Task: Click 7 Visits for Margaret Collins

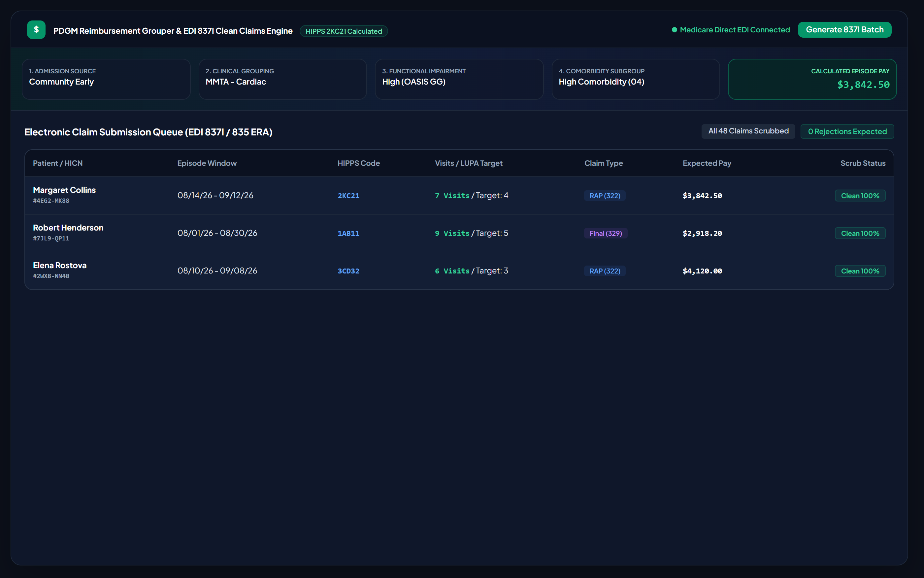Action: point(452,196)
